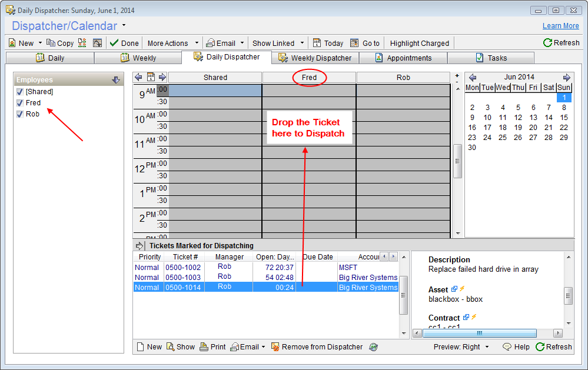Screen dimensions: 588x370
Task: Open the Learn More link
Action: click(x=560, y=26)
